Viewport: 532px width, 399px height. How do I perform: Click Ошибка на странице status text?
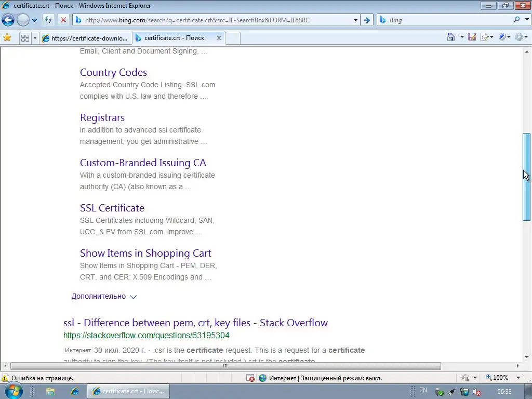pos(43,378)
